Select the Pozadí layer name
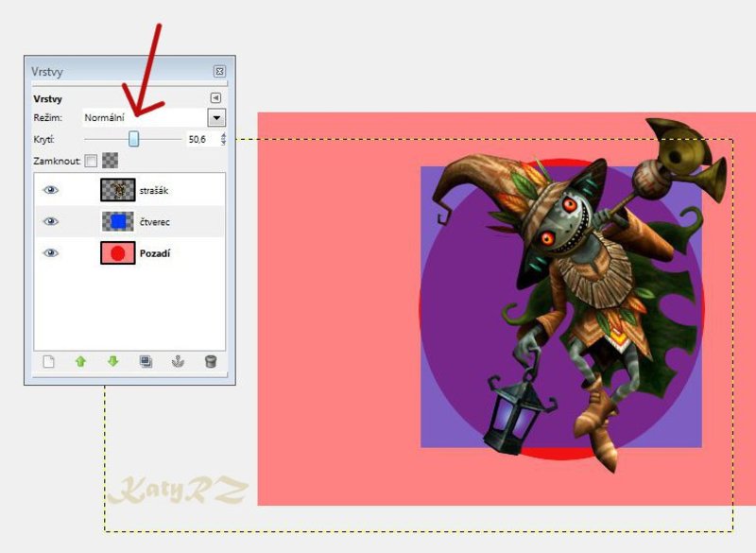This screenshot has height=553, width=756. coord(155,253)
